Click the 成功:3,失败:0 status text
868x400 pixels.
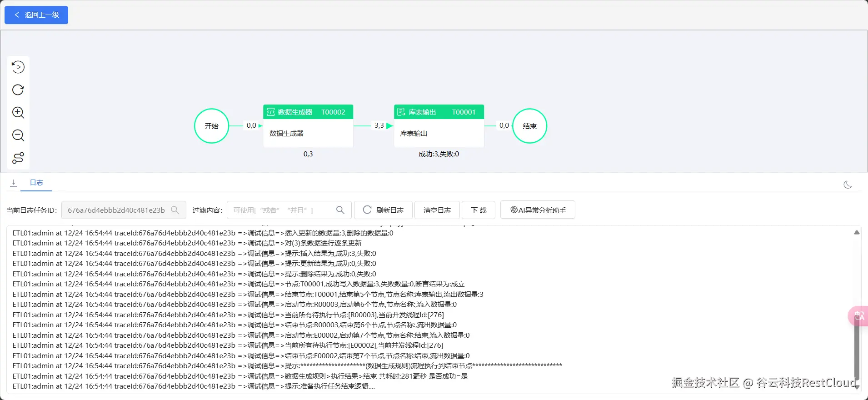pos(439,154)
